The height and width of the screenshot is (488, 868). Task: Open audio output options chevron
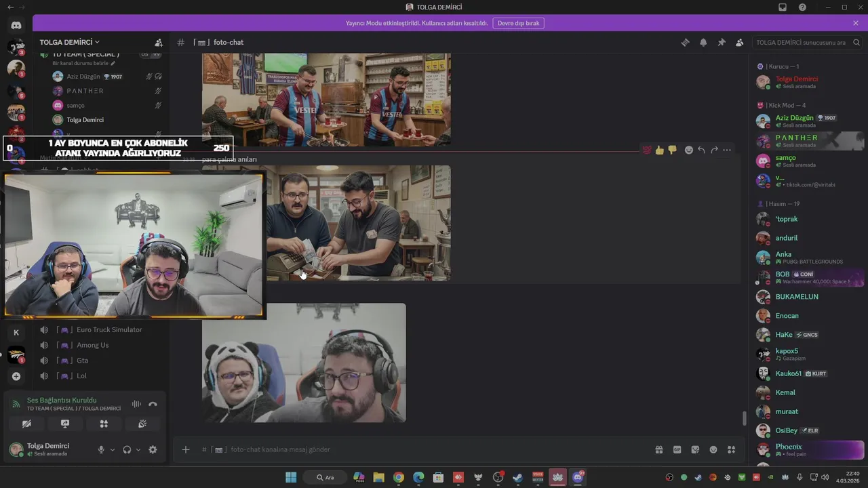click(x=138, y=449)
